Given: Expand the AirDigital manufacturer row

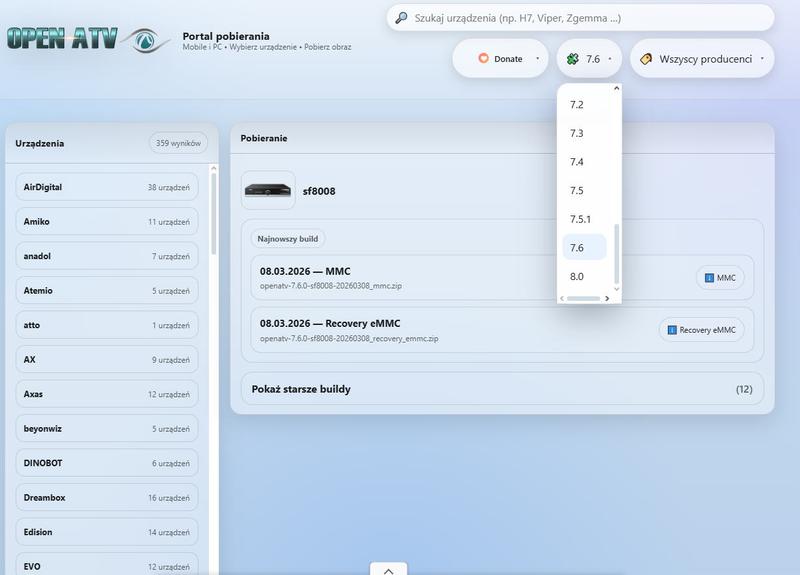Looking at the screenshot, I should (x=107, y=187).
